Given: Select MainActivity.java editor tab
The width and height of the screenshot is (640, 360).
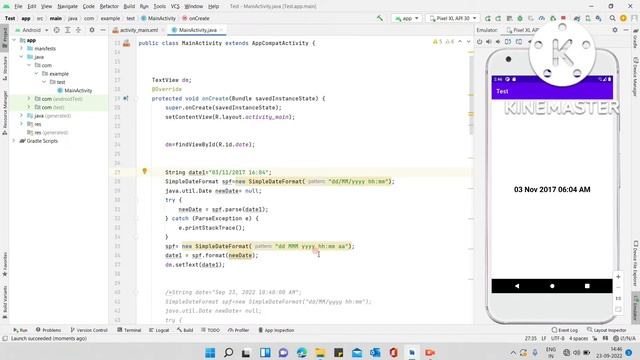Looking at the screenshot, I should point(198,30).
